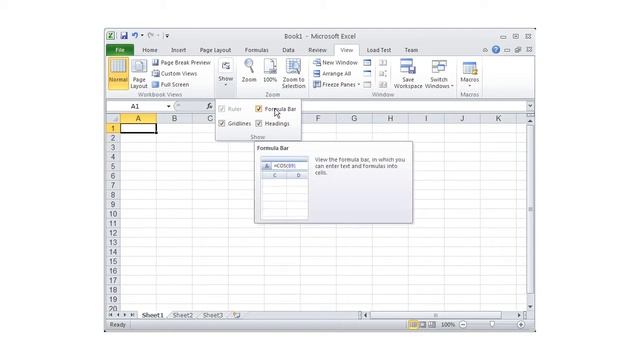The image size is (640, 360).
Task: Click Unhide window icon
Action: 367,84
